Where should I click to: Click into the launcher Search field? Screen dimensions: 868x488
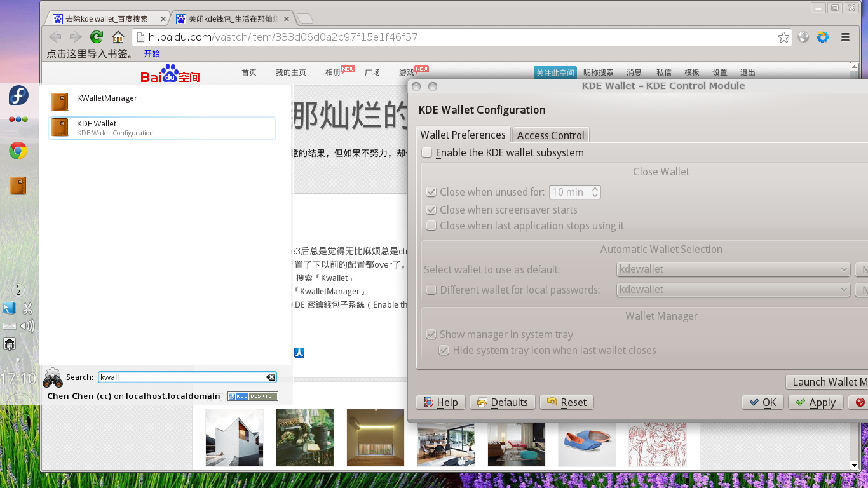point(187,377)
